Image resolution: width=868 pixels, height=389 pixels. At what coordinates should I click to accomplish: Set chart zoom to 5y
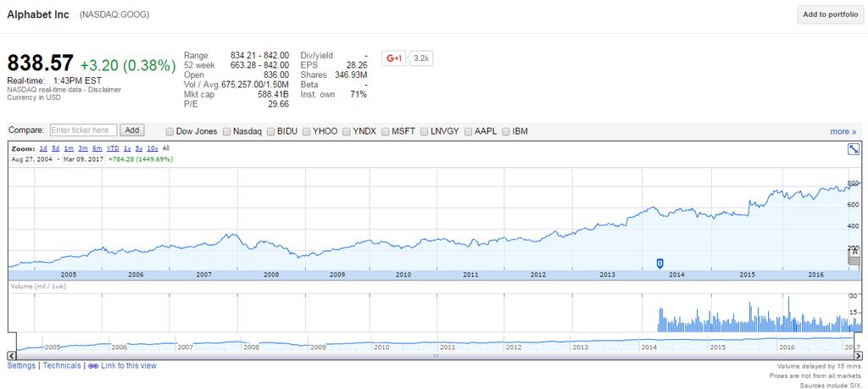(x=139, y=149)
